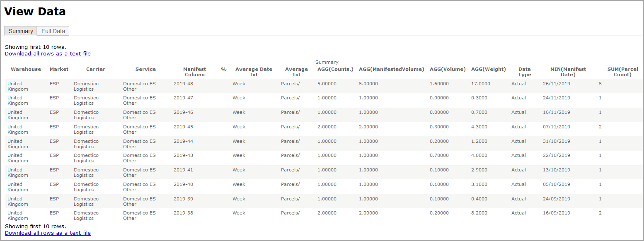Select the AGG(Counts.) column header
The height and width of the screenshot is (241, 644).
(335, 69)
